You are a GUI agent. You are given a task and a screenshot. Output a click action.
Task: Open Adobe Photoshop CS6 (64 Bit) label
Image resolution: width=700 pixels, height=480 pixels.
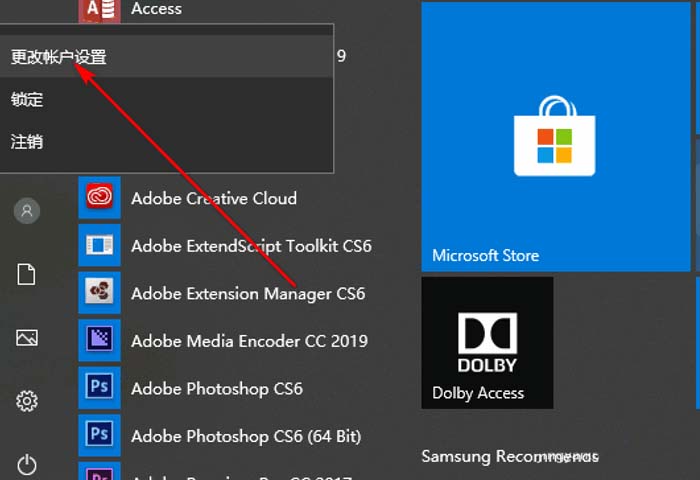tap(246, 436)
